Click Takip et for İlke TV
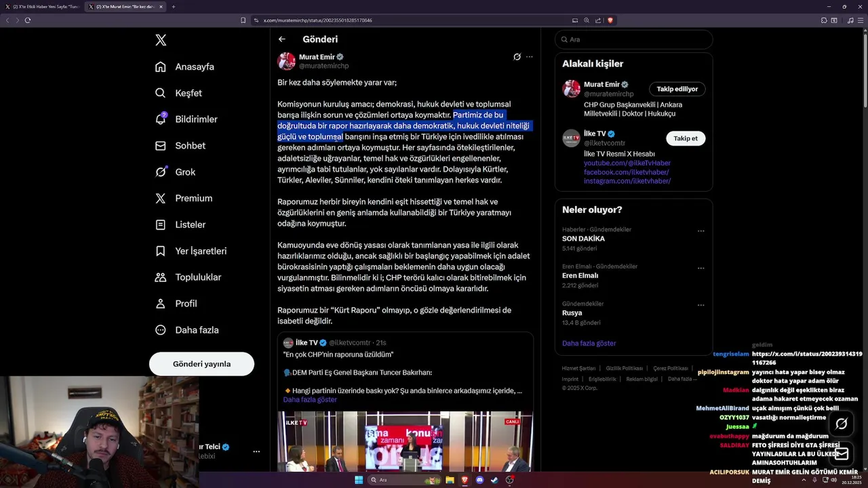 [686, 138]
